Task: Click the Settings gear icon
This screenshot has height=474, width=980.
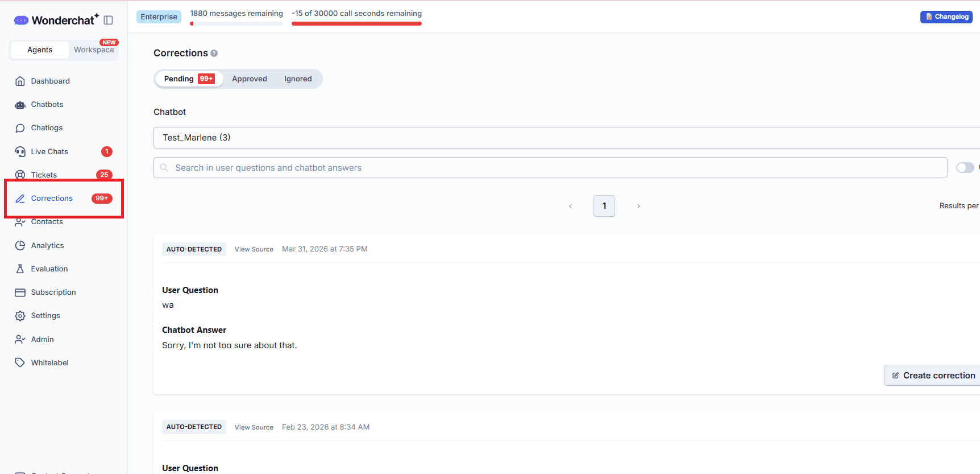Action: click(x=20, y=316)
